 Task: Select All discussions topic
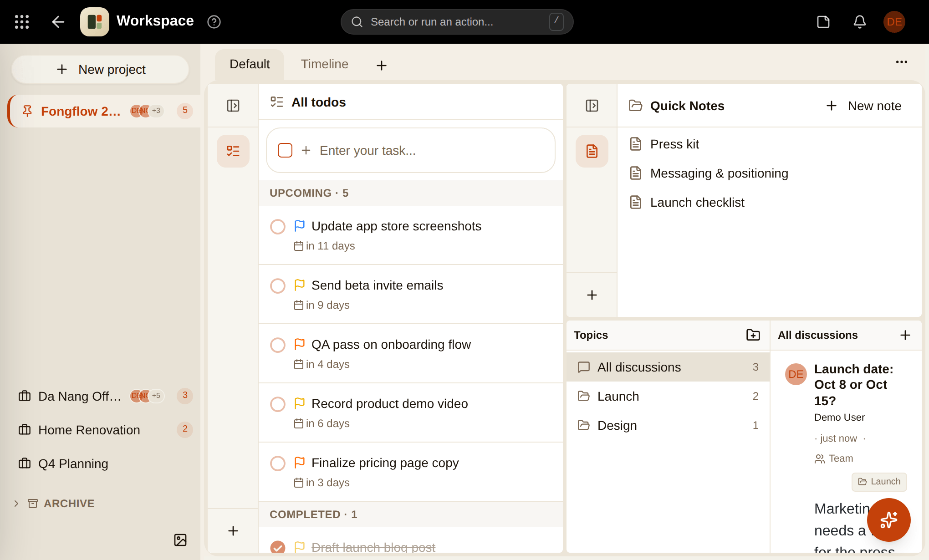point(668,367)
